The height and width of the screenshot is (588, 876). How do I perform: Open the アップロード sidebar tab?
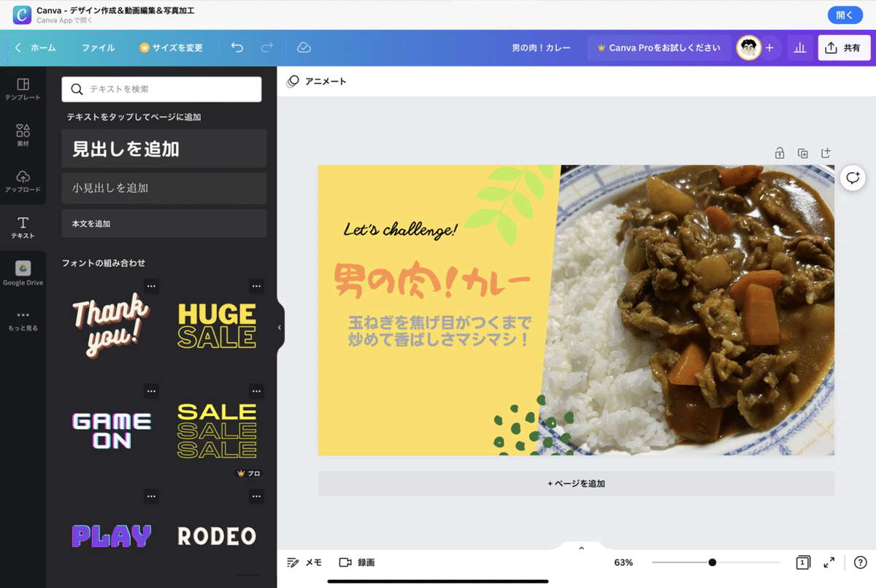pyautogui.click(x=23, y=182)
